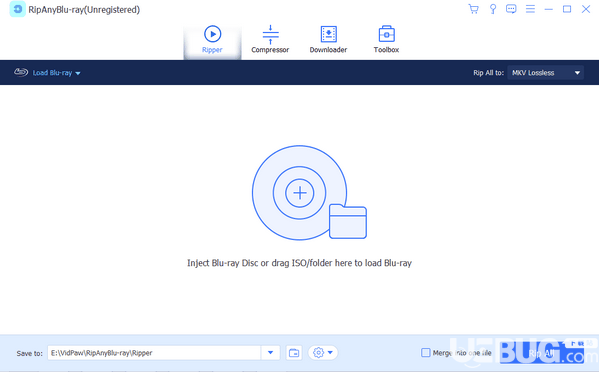Open the MKV Lossless format dropdown
Screen dimensions: 599x372
[x=546, y=73]
